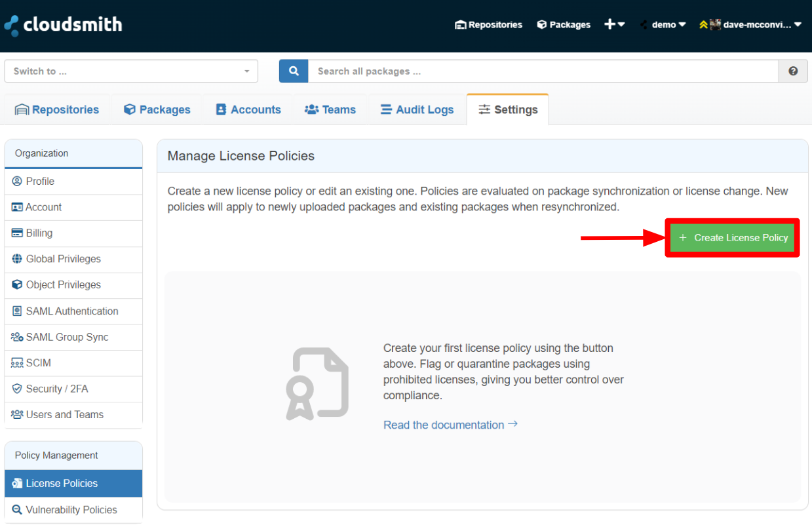Click the 'Manage License Policies' heading
812x525 pixels.
[241, 156]
